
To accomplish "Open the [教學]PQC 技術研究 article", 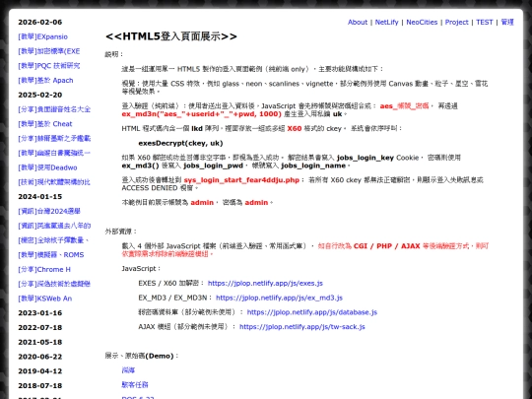I will (49, 66).
